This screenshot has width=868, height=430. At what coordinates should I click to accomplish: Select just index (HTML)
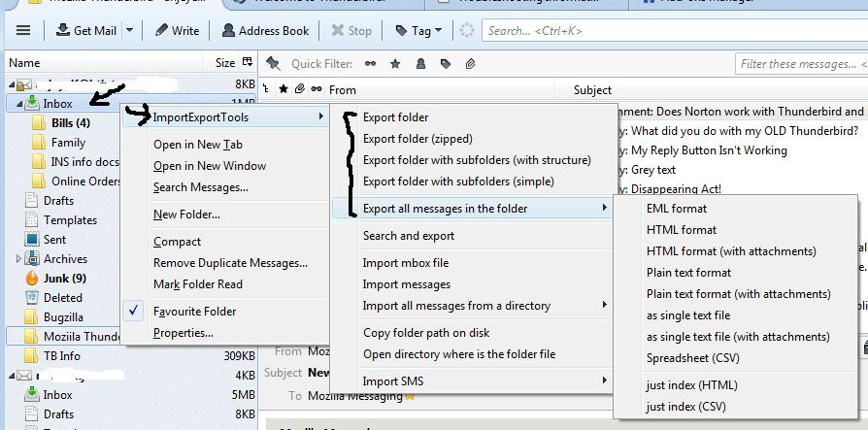691,385
